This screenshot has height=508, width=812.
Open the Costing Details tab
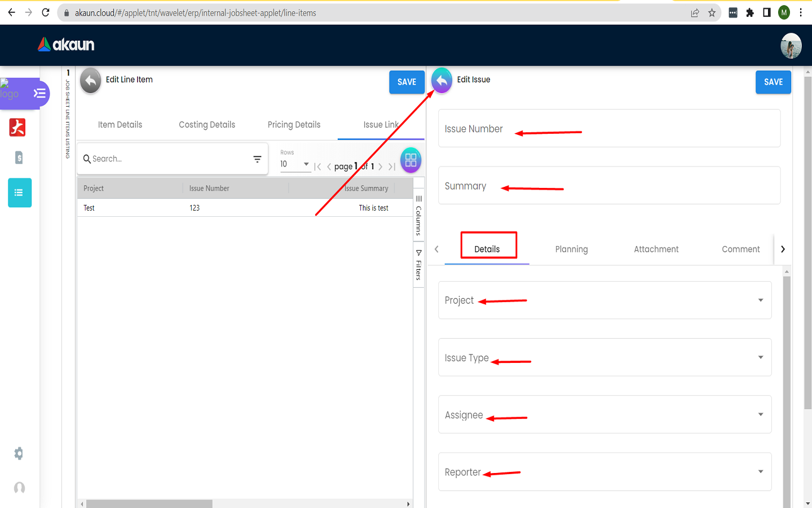click(207, 125)
